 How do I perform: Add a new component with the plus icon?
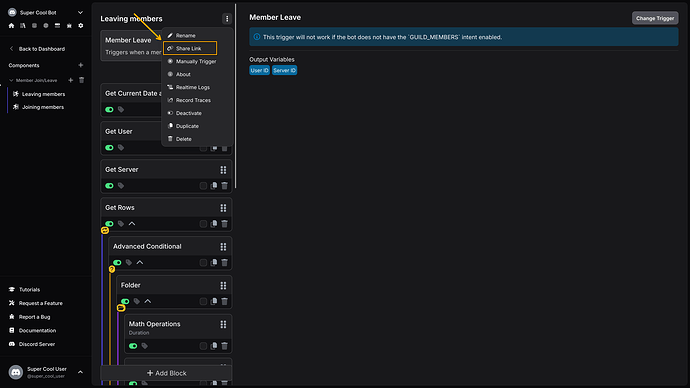pos(81,65)
